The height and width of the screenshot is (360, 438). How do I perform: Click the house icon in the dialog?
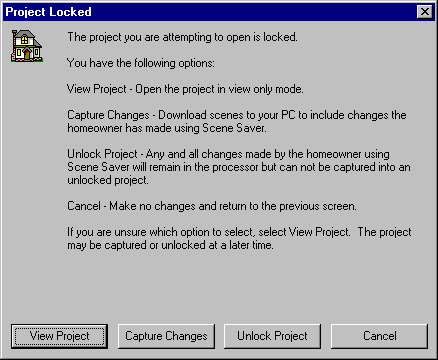click(x=27, y=46)
